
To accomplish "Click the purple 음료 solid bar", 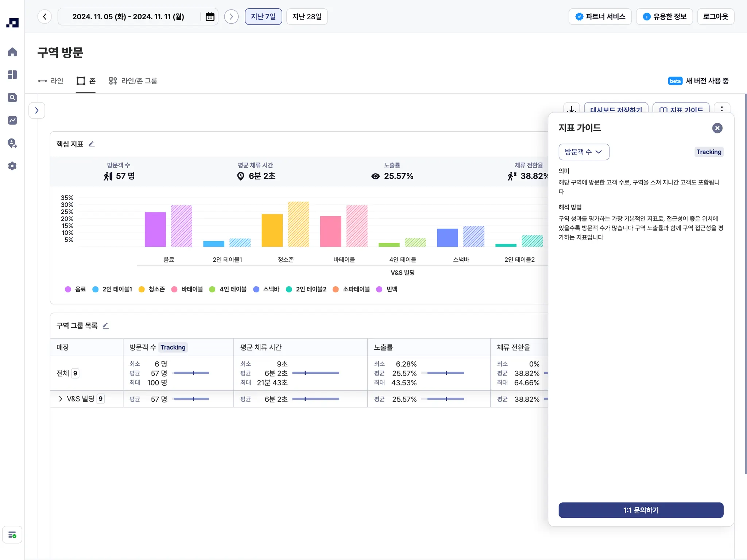I will (x=155, y=229).
